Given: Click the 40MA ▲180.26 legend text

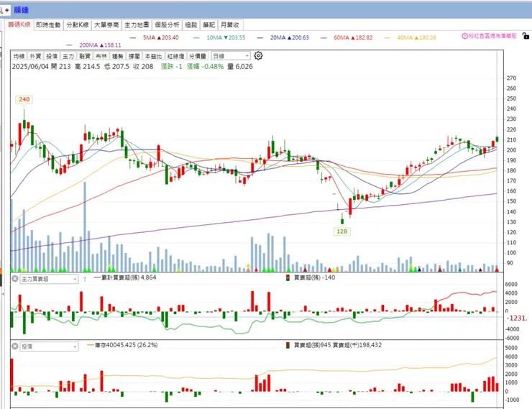Looking at the screenshot, I should click(x=417, y=37).
